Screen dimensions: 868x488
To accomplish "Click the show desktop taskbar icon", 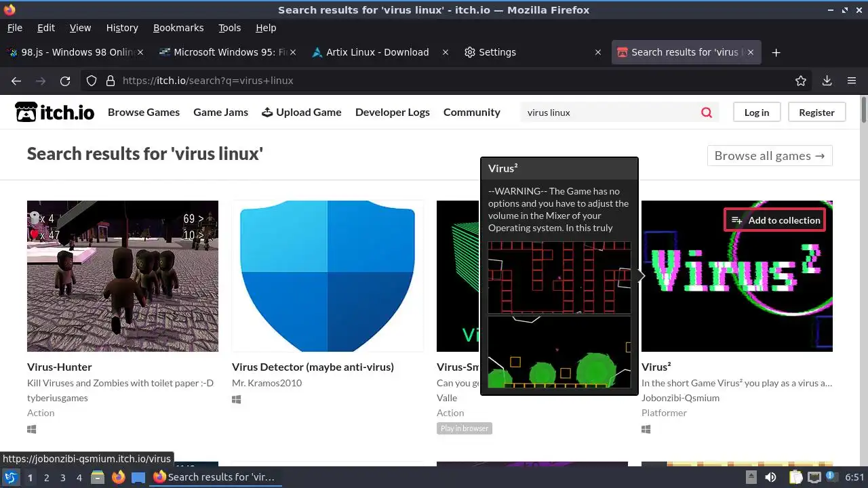I will [138, 477].
